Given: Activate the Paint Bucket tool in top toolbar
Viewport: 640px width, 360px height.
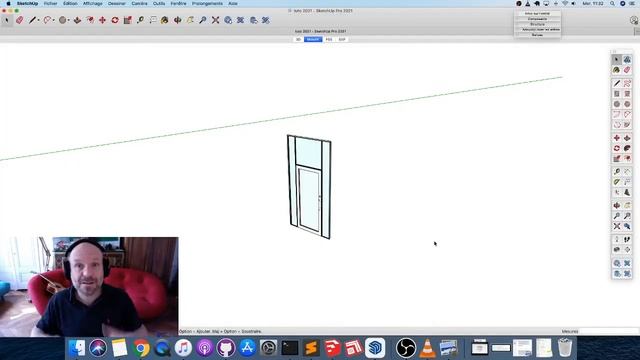Looking at the screenshot, I should [x=164, y=20].
